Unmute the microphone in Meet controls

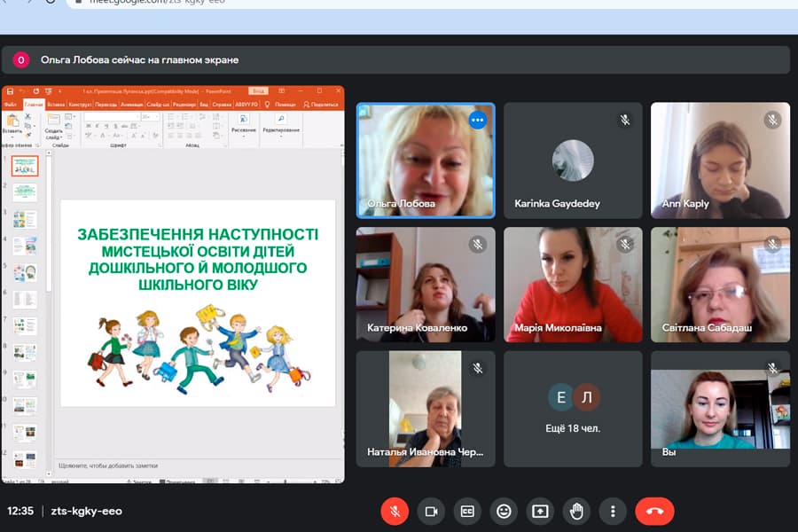point(395,511)
